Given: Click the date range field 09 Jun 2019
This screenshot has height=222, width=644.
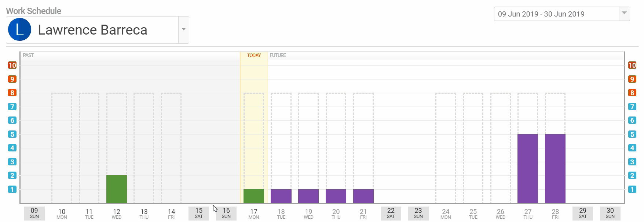Looking at the screenshot, I should [x=541, y=14].
